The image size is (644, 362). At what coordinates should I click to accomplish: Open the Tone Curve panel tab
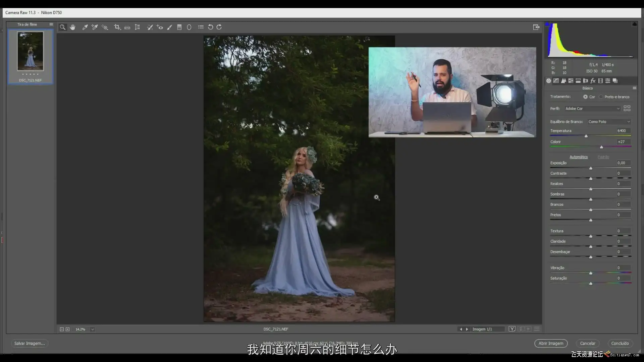pyautogui.click(x=556, y=81)
